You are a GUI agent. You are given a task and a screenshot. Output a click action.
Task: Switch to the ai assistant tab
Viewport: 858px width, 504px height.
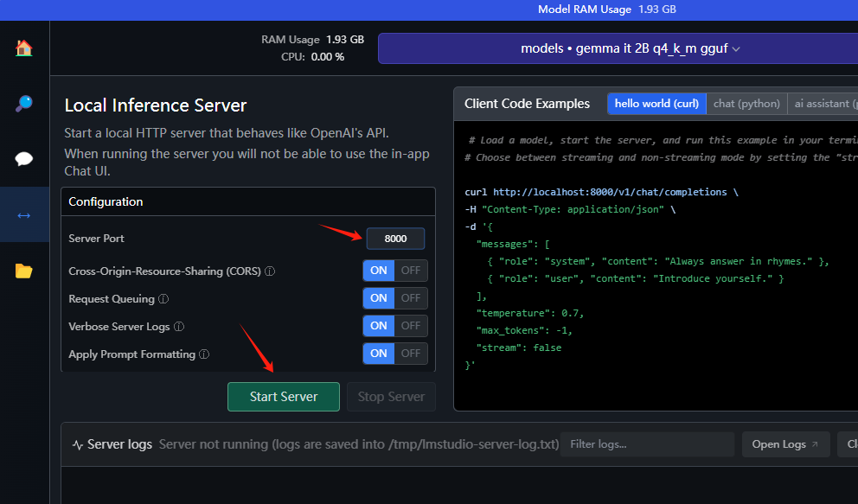[823, 104]
